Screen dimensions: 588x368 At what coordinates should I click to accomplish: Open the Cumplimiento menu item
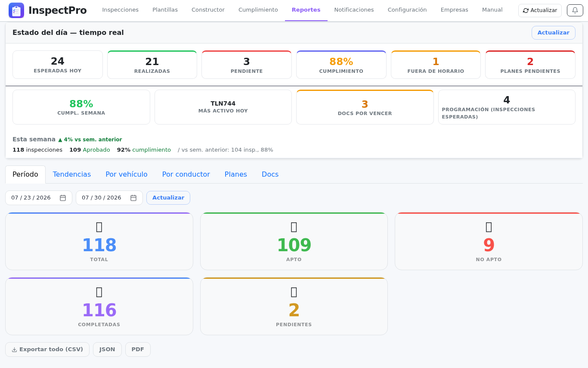tap(258, 10)
